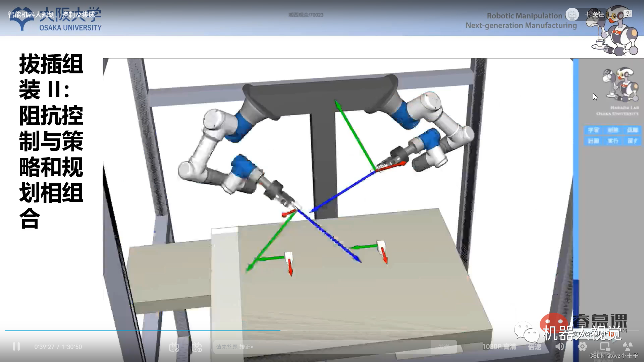
Task: Click the danmaku comment input field
Action: (x=322, y=347)
